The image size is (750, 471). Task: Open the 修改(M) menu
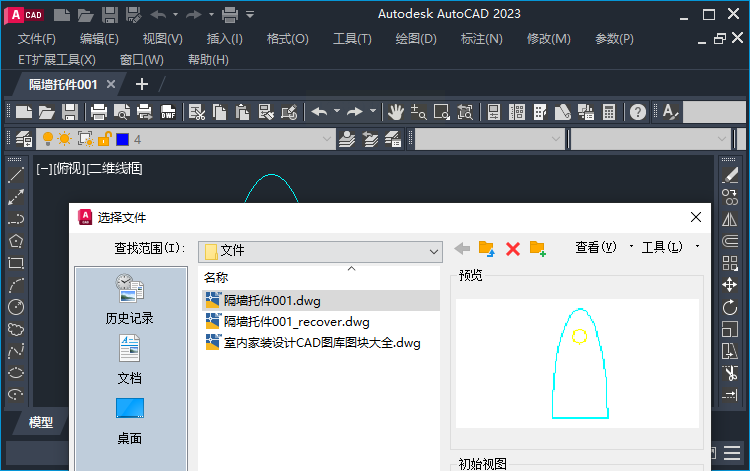pos(548,39)
